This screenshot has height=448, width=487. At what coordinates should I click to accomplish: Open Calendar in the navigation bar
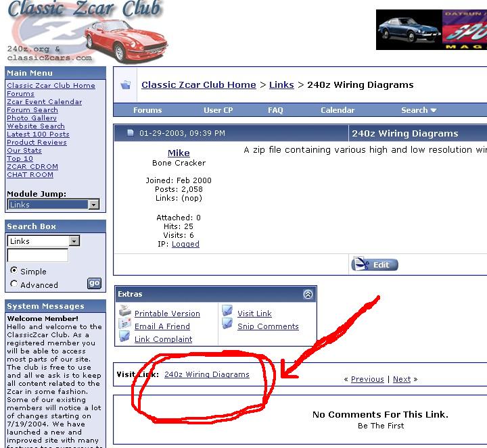338,110
